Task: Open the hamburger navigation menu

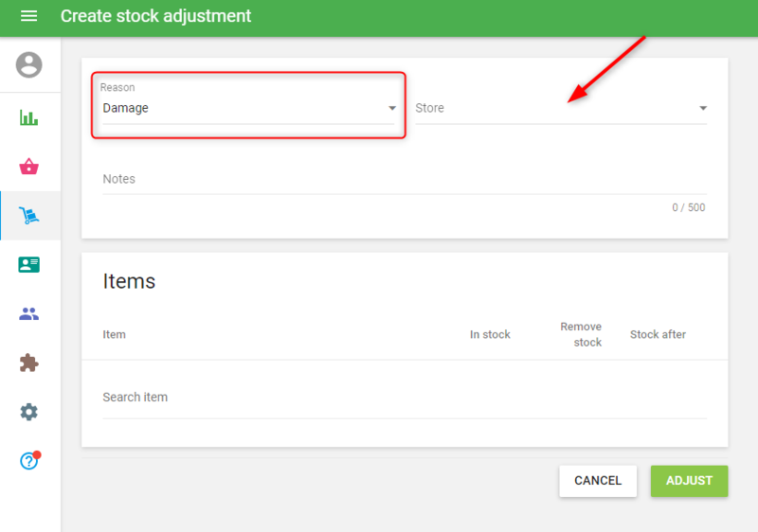Action: tap(28, 16)
